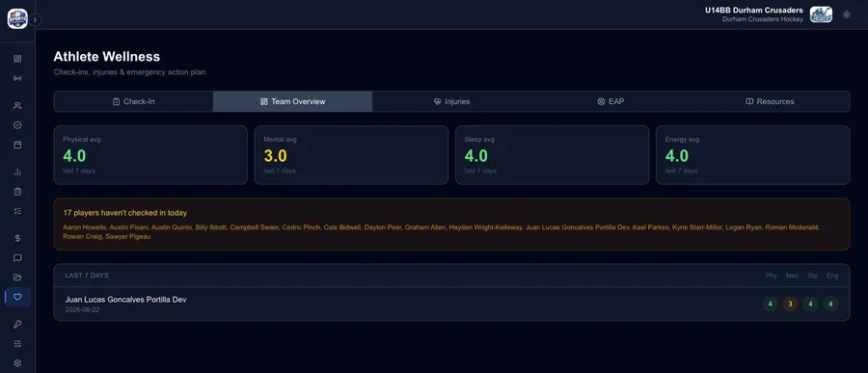Click the Physical avg card
This screenshot has height=373, width=868.
pyautogui.click(x=150, y=155)
